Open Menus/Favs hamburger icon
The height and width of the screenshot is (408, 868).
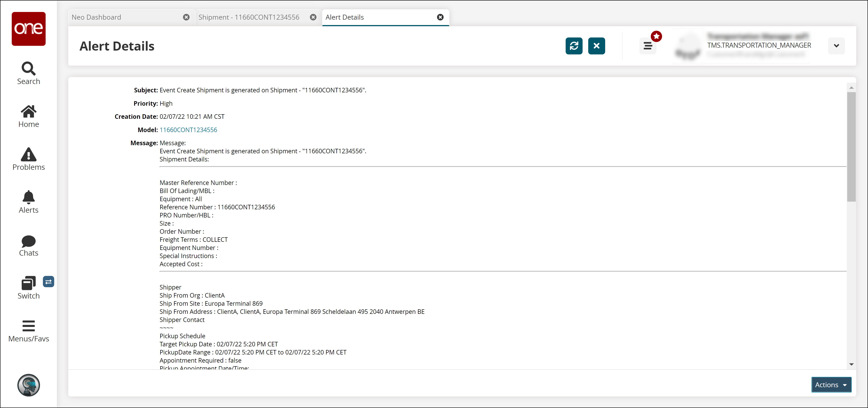click(28, 331)
